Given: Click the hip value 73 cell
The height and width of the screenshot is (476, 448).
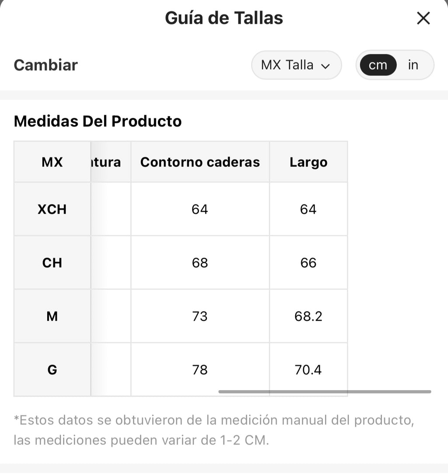Looking at the screenshot, I should pyautogui.click(x=200, y=316).
